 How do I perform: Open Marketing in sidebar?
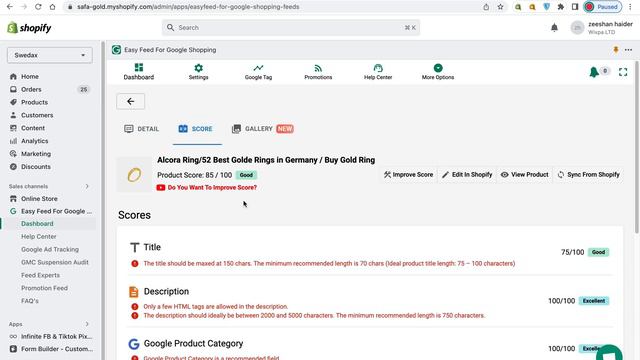point(36,154)
